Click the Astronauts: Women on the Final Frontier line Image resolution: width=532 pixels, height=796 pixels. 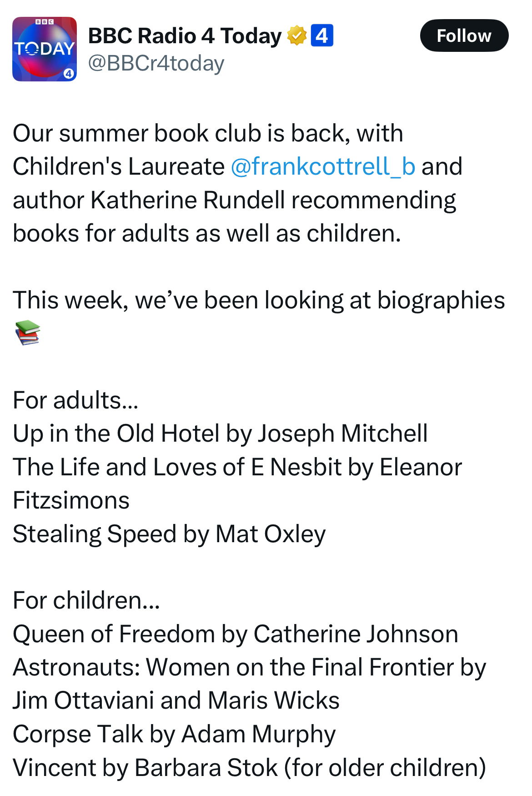[249, 667]
